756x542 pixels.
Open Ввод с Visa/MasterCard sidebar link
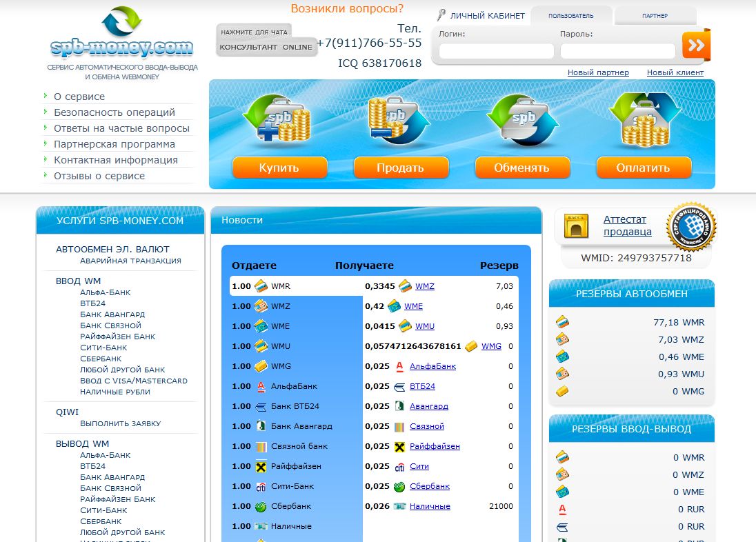click(134, 381)
